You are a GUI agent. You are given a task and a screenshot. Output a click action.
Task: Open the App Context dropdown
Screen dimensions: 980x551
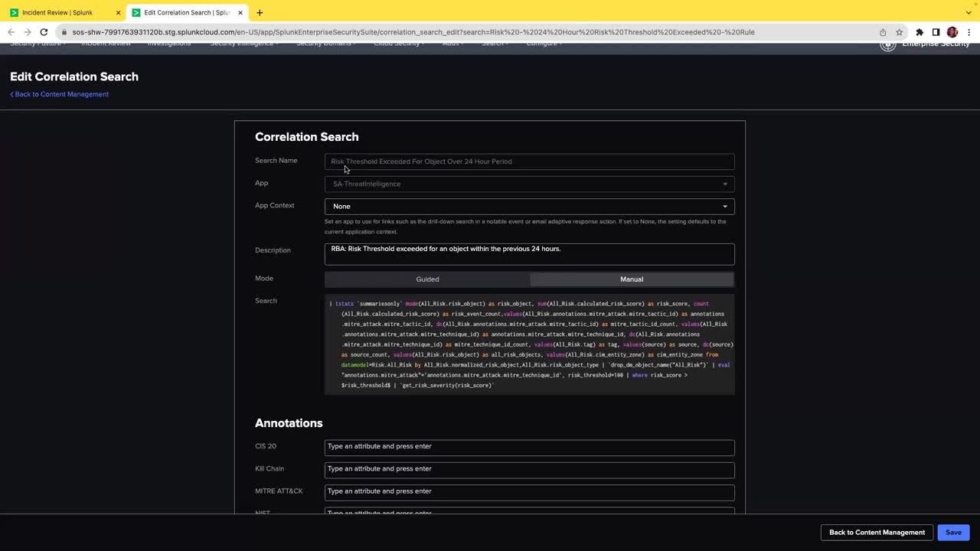(529, 206)
